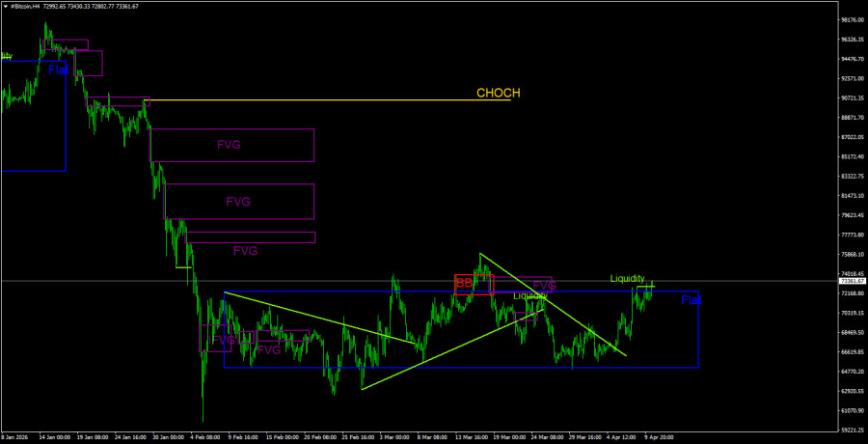Click the bottom edge of large blue range rectangle

coord(463,368)
